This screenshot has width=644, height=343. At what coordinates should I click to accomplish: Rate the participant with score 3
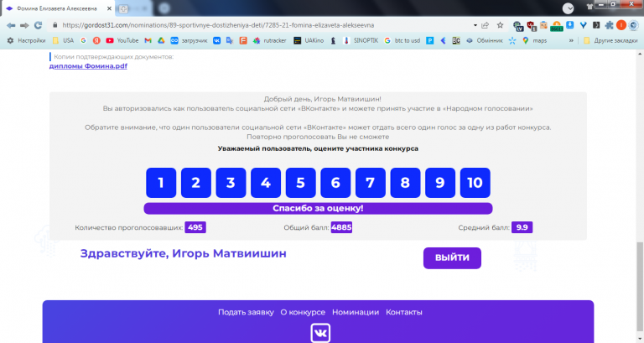pos(231,182)
